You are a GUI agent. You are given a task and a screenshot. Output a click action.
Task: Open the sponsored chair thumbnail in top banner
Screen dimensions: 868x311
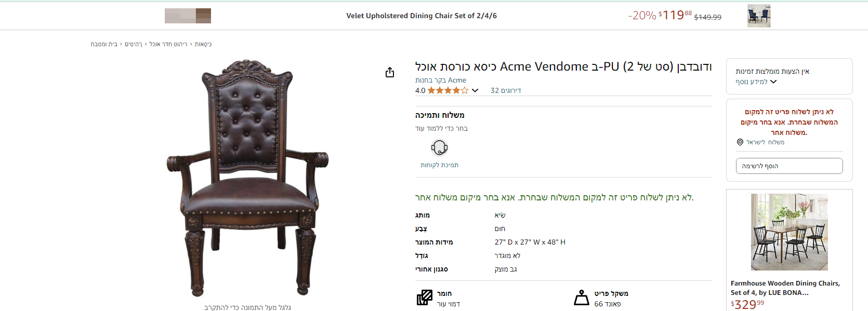click(x=759, y=16)
